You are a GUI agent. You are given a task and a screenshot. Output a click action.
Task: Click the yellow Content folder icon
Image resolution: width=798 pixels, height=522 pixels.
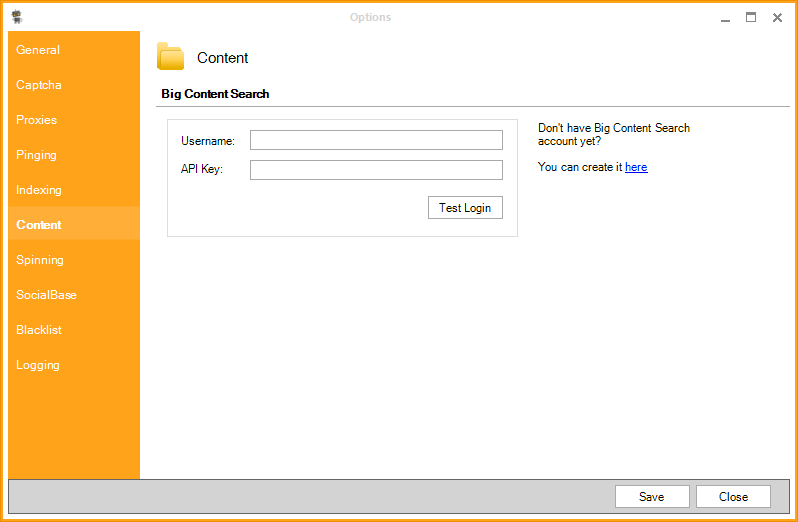pyautogui.click(x=170, y=56)
